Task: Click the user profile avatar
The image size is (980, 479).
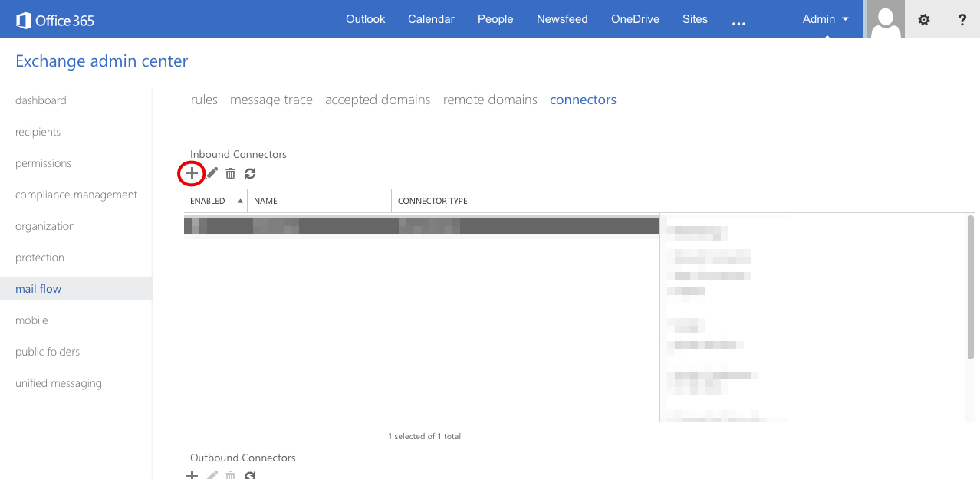Action: pyautogui.click(x=885, y=19)
